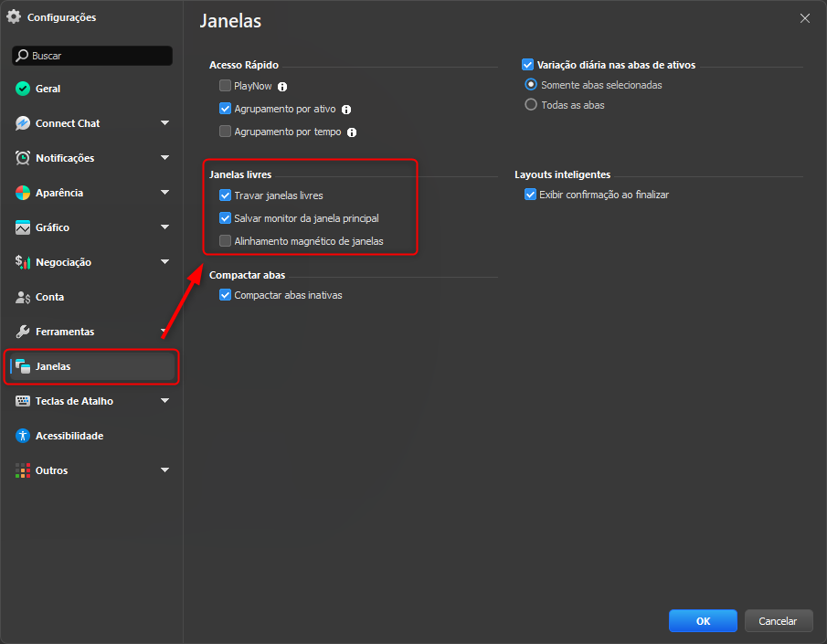
Task: Click the Connect Chat bubble icon
Action: (23, 123)
